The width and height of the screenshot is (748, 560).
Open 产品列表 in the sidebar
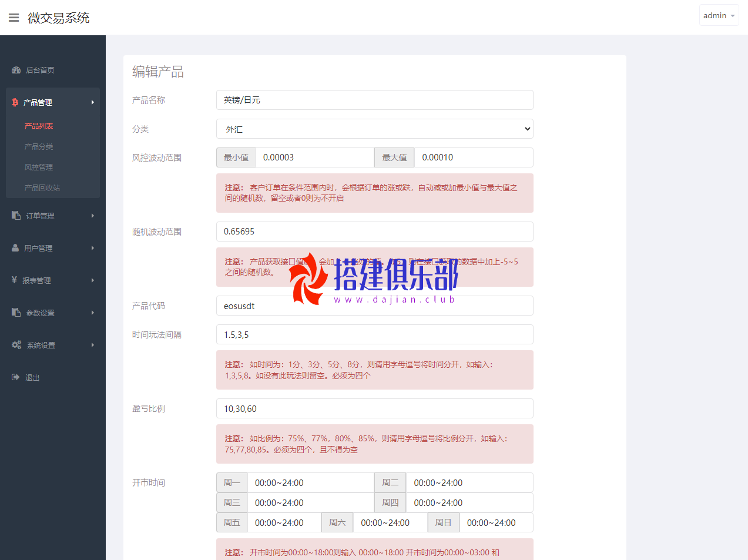(x=39, y=126)
